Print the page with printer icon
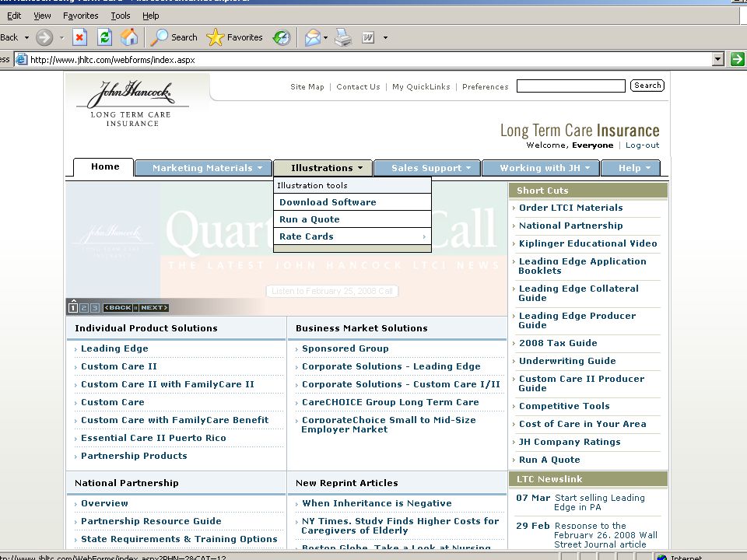This screenshot has width=747, height=560. (343, 37)
